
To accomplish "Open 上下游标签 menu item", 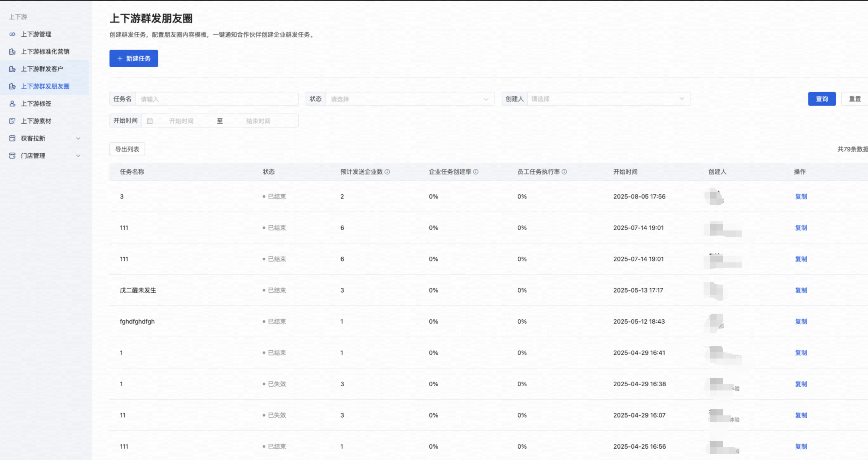I will pos(45,103).
